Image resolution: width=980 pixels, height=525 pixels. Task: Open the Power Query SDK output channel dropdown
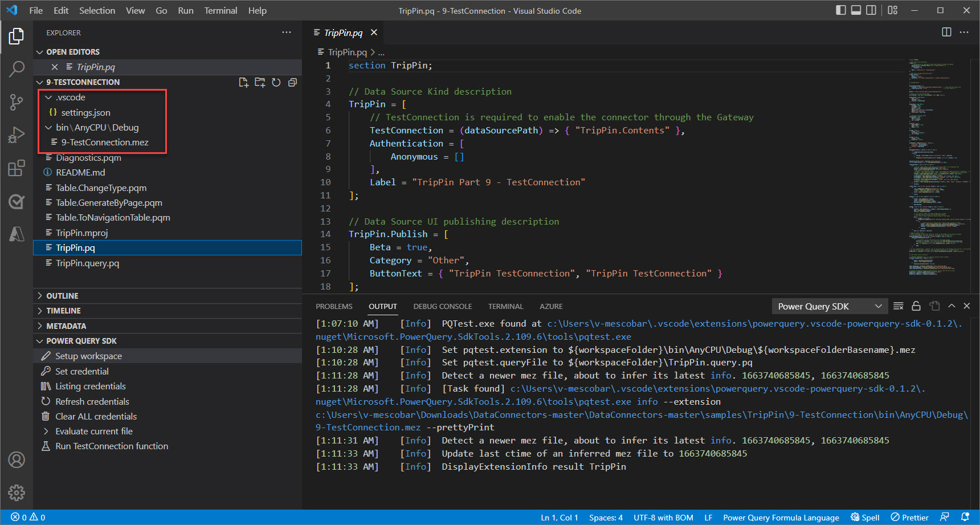pos(830,306)
